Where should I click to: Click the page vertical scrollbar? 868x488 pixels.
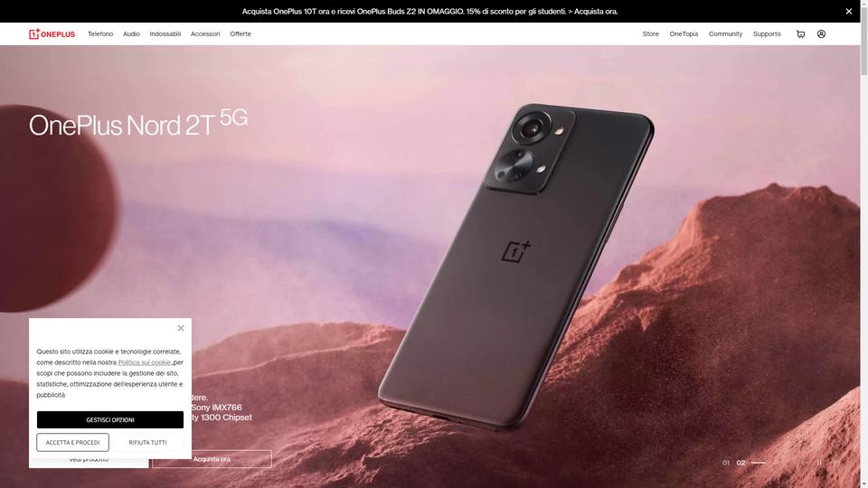(x=864, y=244)
